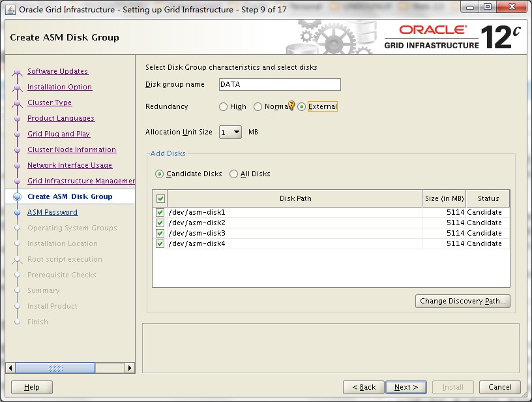532x402 pixels.
Task: Click the Disk group name field
Action: 280,85
